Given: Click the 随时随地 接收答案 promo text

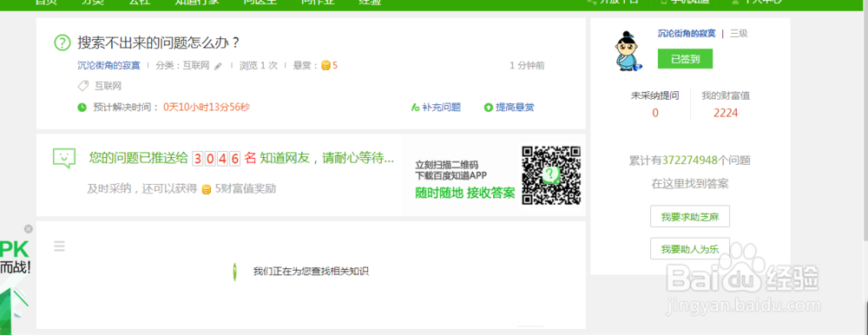Looking at the screenshot, I should tap(465, 194).
